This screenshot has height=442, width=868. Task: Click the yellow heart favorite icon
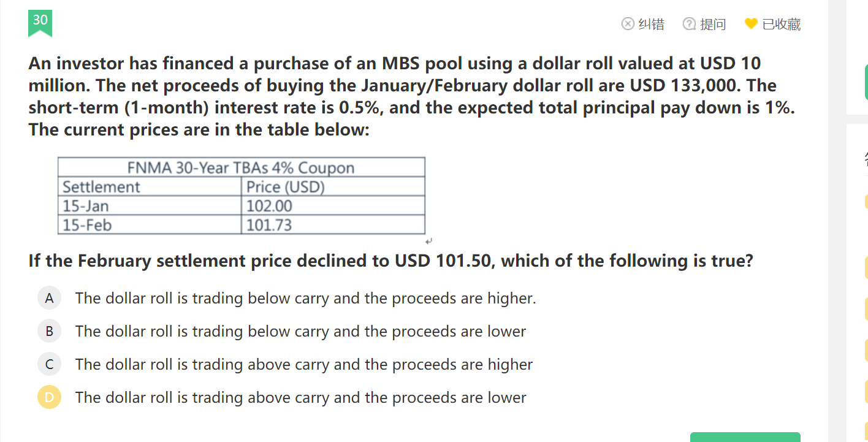click(x=751, y=24)
